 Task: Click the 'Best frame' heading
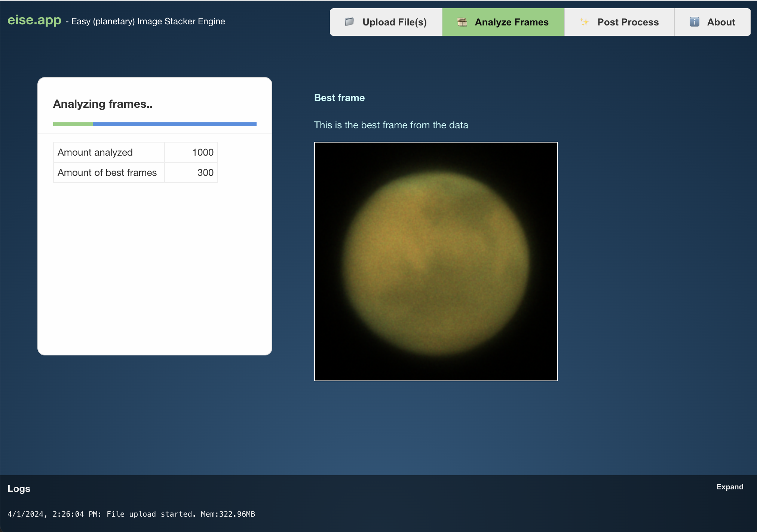[339, 98]
